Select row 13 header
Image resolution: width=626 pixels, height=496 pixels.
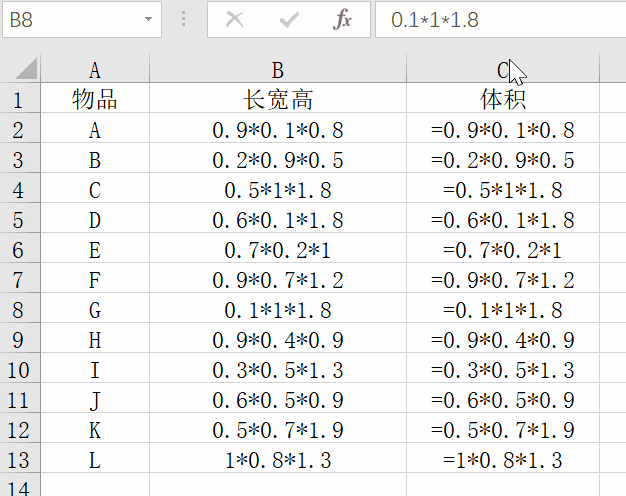(20, 457)
